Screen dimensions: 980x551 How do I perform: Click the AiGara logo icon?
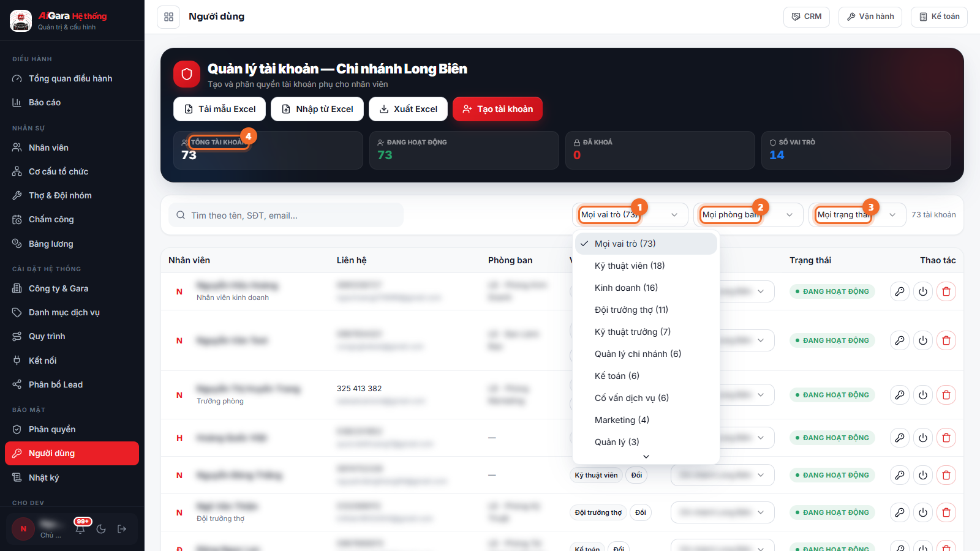[x=21, y=21]
